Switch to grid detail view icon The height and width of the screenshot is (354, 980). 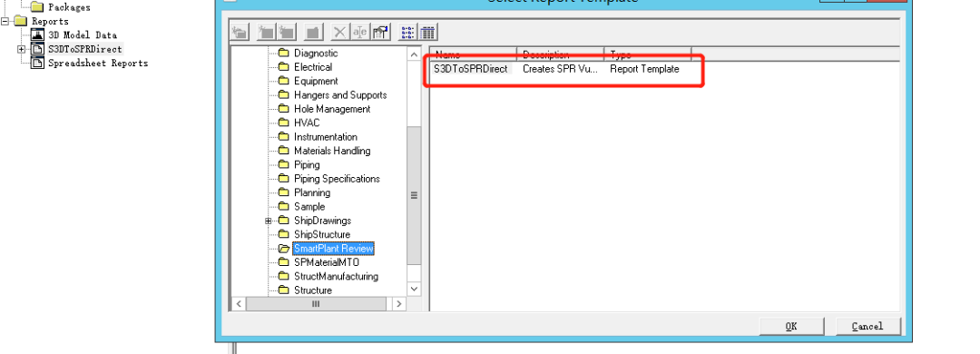click(428, 32)
